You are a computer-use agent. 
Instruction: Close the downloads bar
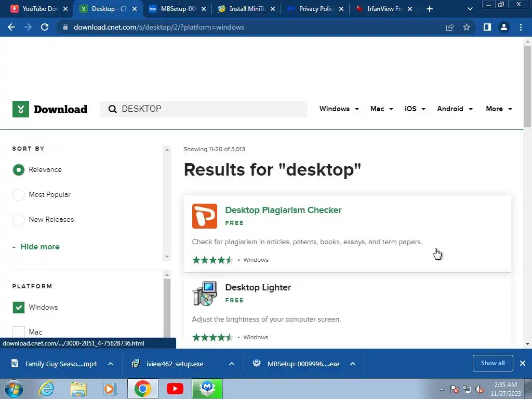coord(523,363)
